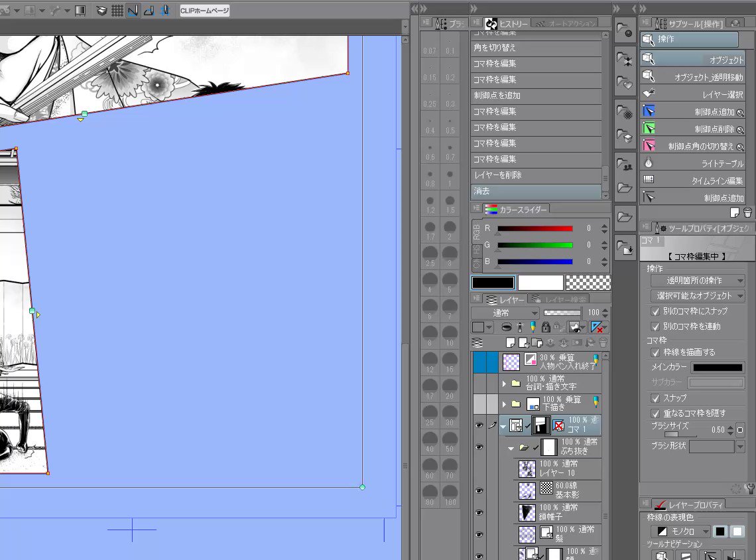Expand 下描き layer folder
This screenshot has height=560, width=756.
tap(504, 403)
